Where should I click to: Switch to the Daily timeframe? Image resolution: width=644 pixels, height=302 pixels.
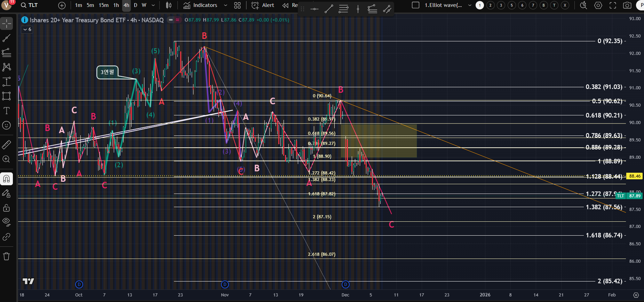(x=135, y=5)
